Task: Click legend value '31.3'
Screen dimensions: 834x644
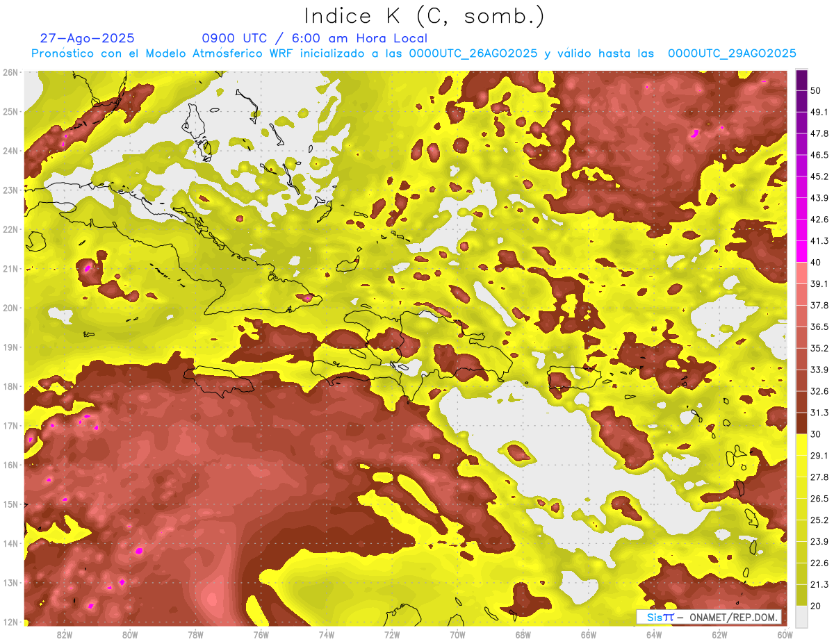Action: tap(819, 413)
